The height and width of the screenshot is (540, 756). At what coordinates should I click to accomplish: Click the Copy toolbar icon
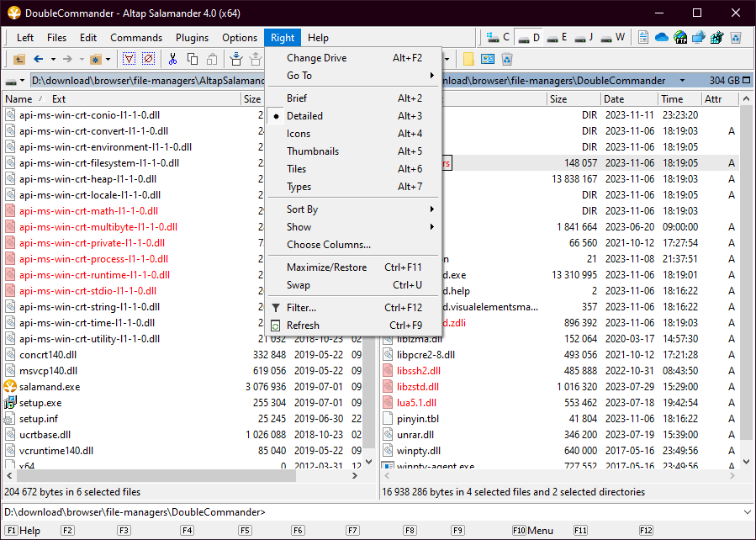click(193, 59)
